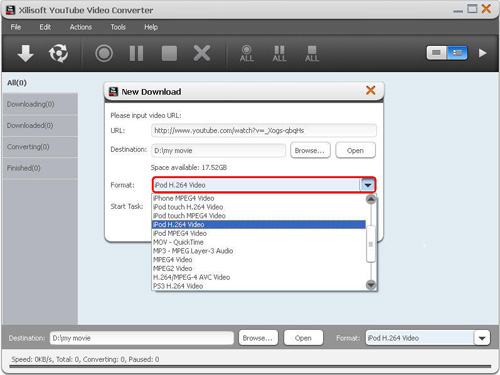Open the File menu
The width and height of the screenshot is (500, 375).
16,27
